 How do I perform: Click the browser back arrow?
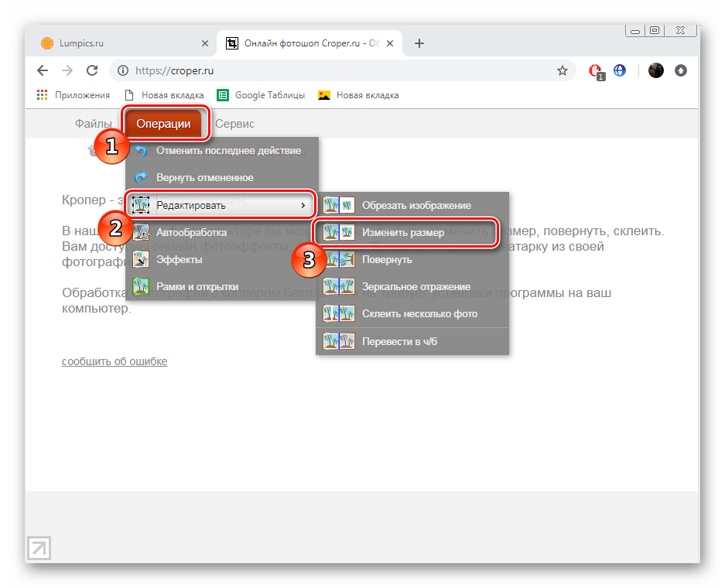(43, 70)
